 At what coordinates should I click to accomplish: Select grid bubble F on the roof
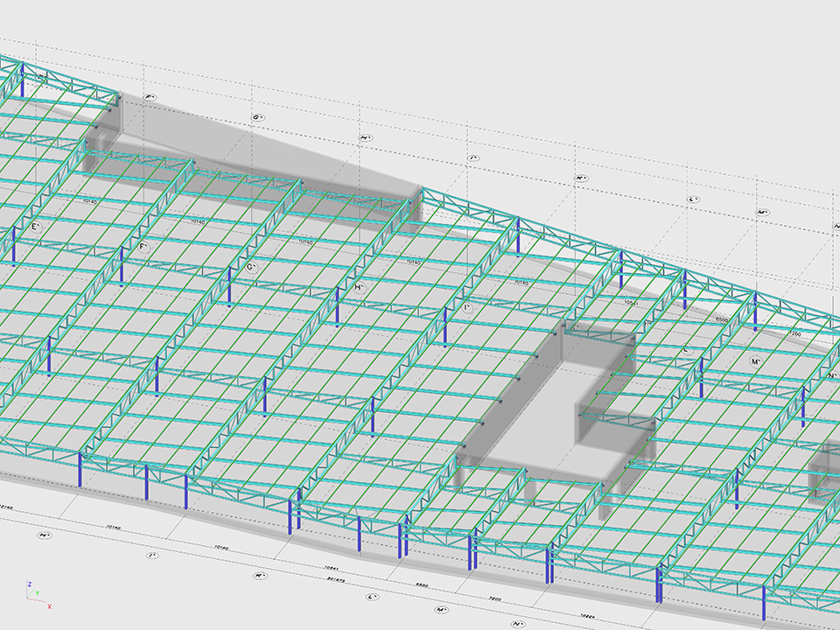click(x=143, y=248)
